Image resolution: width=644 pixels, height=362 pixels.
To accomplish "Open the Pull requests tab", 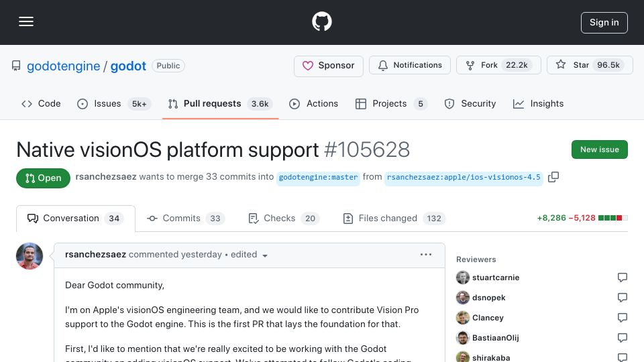I will pos(220,104).
